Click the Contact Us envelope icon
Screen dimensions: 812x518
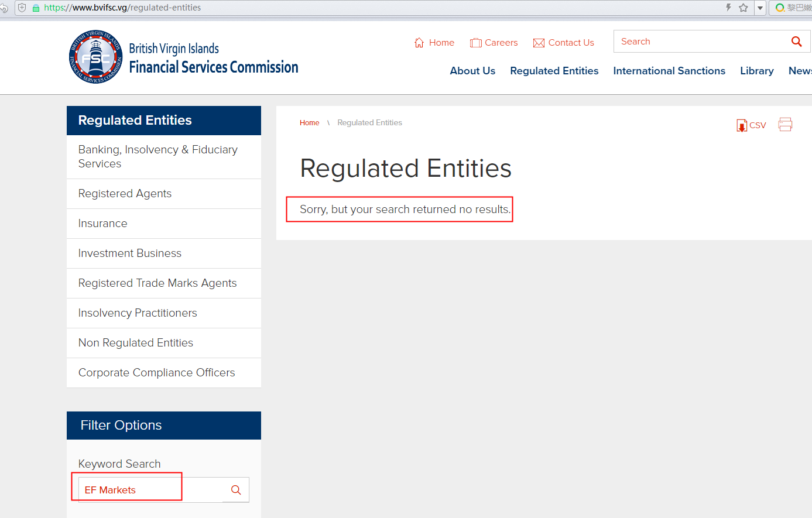click(x=539, y=43)
